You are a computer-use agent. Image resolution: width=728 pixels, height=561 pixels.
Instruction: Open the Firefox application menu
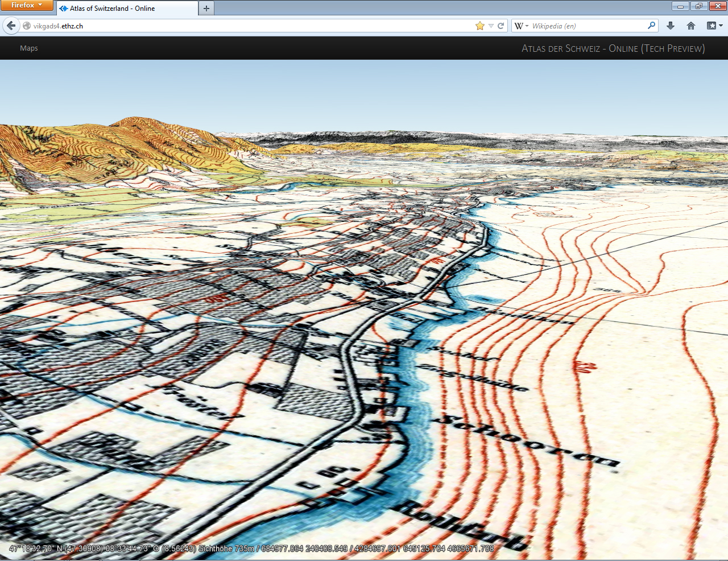click(x=27, y=5)
